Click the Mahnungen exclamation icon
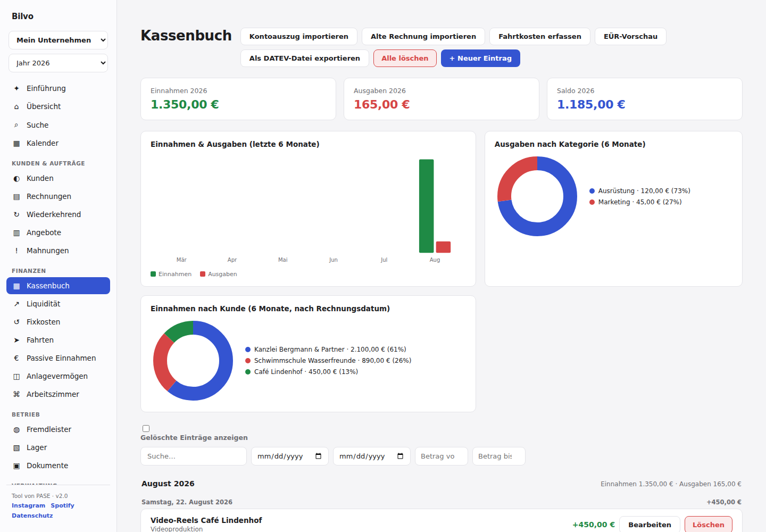This screenshot has height=532, width=766. click(16, 251)
